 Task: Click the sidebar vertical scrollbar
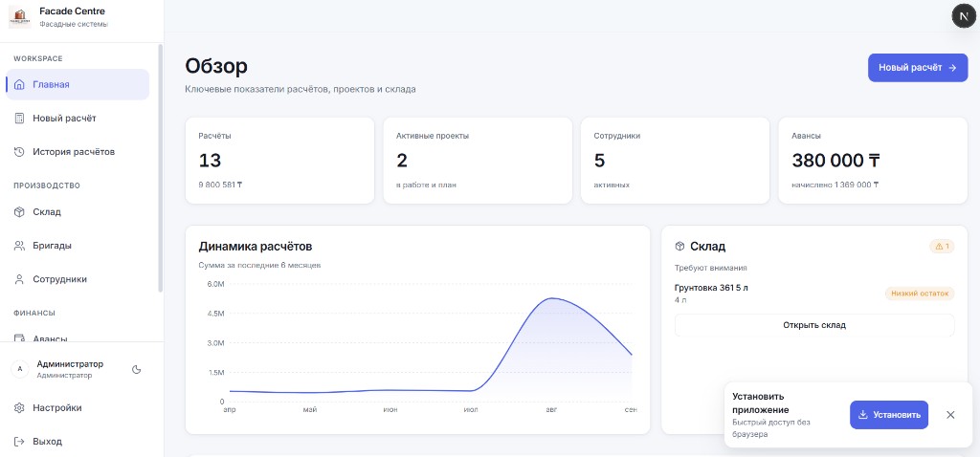pyautogui.click(x=160, y=167)
